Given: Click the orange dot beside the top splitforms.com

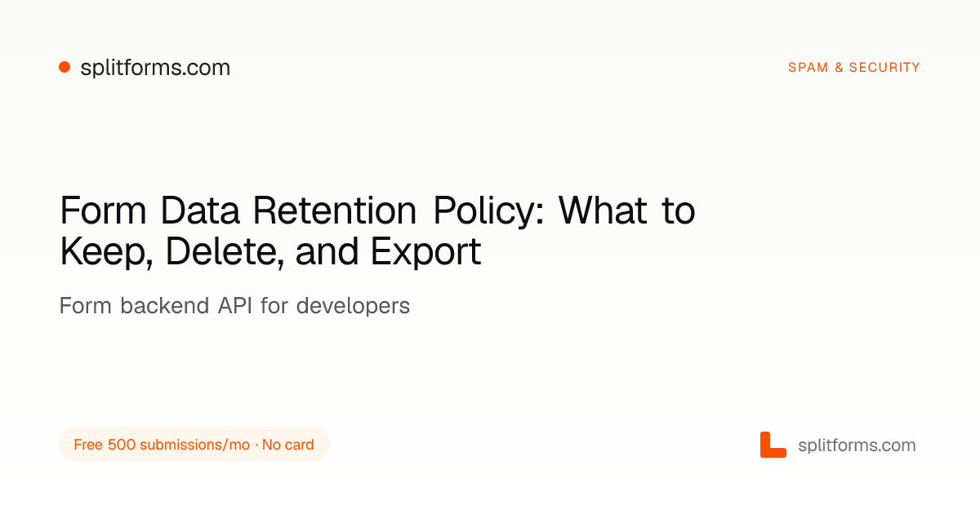Looking at the screenshot, I should pyautogui.click(x=65, y=68).
